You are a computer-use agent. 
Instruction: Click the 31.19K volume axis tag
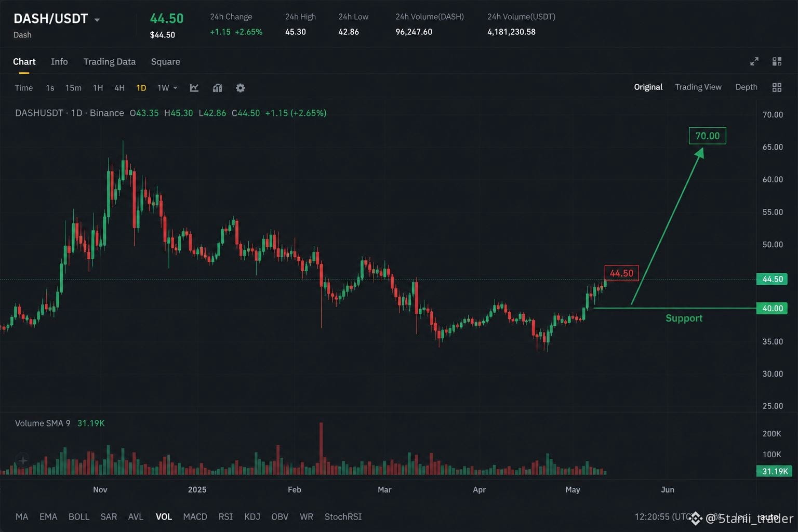[774, 471]
